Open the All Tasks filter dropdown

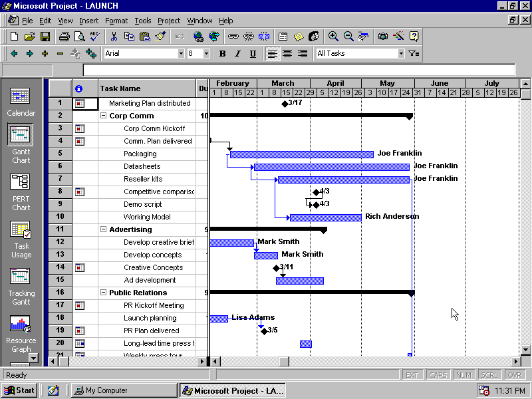pos(401,54)
